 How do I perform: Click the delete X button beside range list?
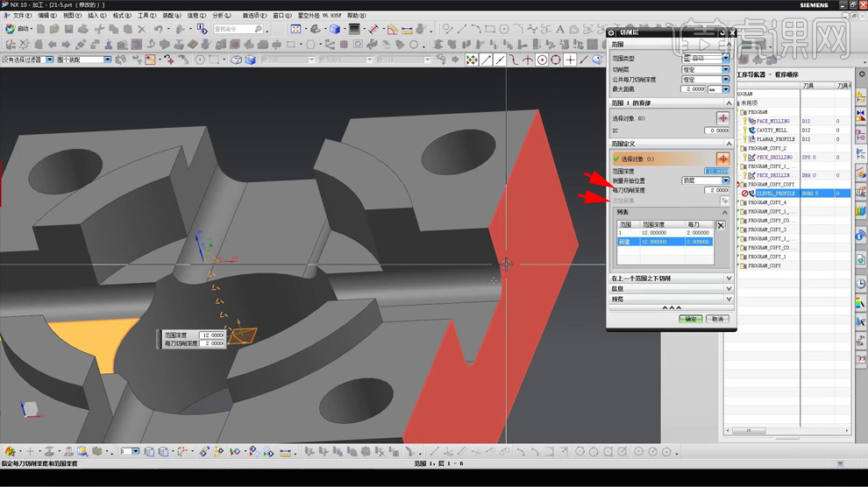[721, 225]
